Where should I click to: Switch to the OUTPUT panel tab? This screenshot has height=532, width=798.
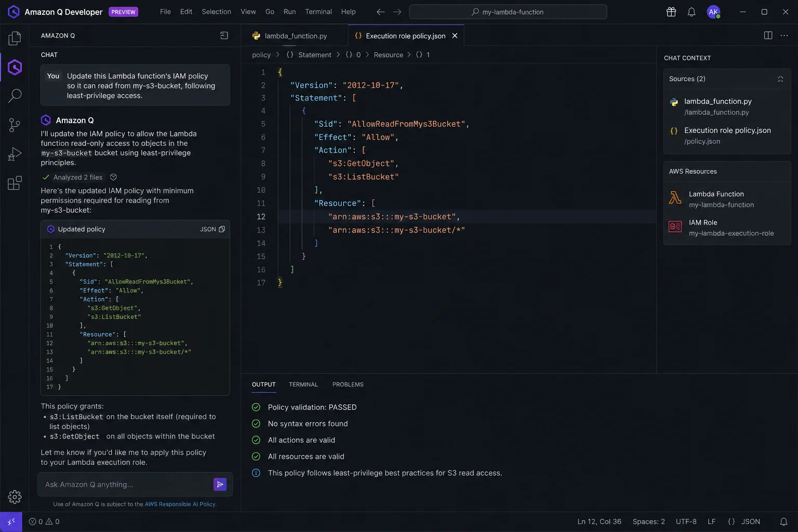coord(263,384)
